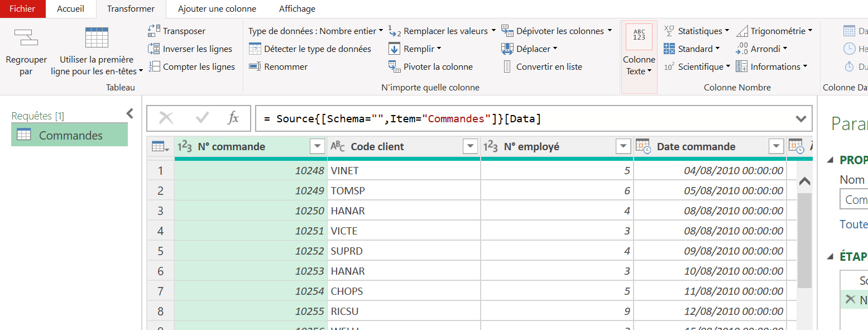This screenshot has height=330, width=868.
Task: Open the Trigonométrie dropdown
Action: pos(810,31)
